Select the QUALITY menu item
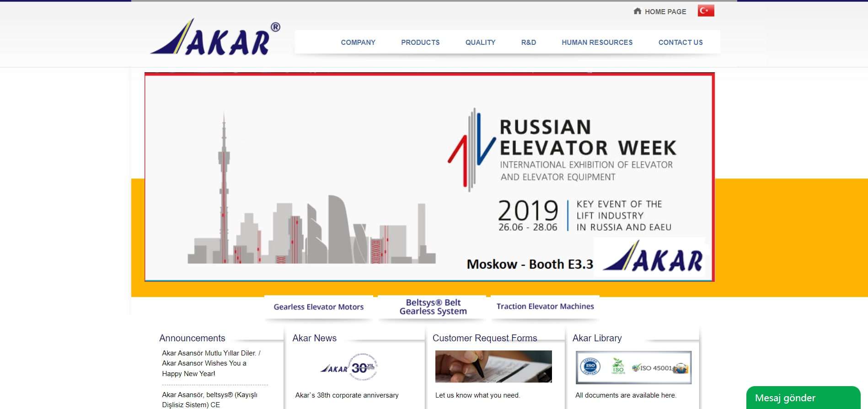The width and height of the screenshot is (868, 409). click(480, 42)
